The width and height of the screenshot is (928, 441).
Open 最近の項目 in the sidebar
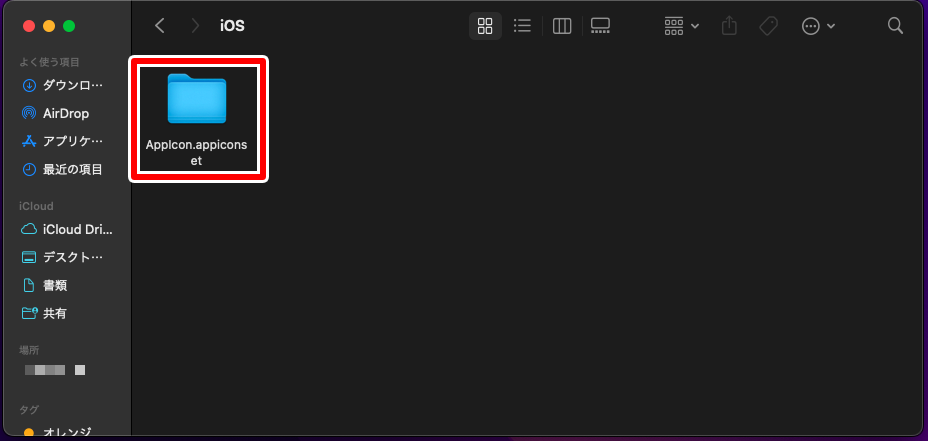pyautogui.click(x=65, y=170)
